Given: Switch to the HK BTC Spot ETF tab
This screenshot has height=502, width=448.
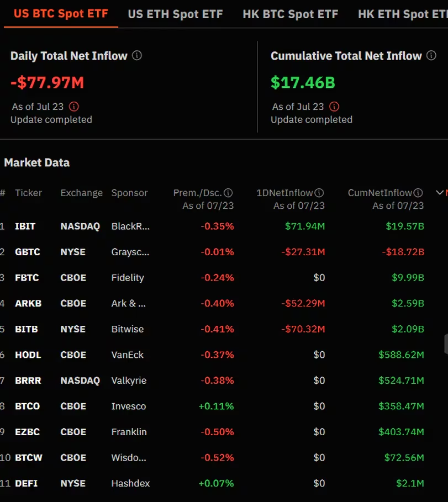Looking at the screenshot, I should point(291,14).
